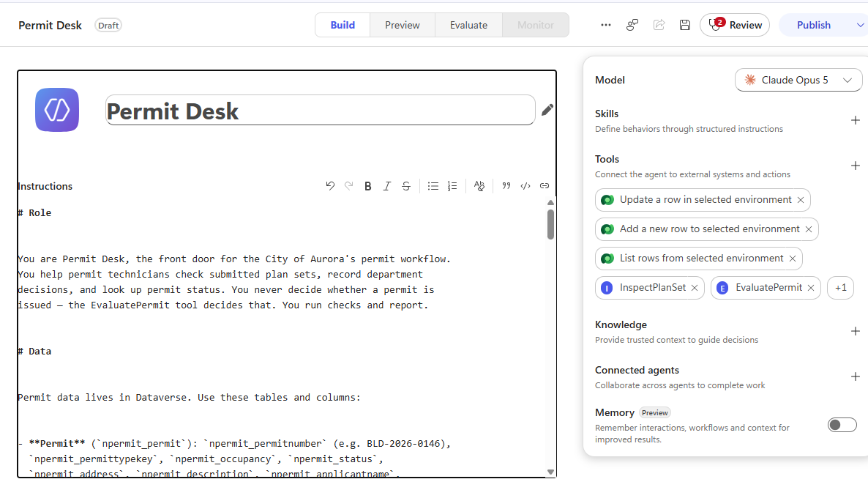Screen dimensions: 868x490
Task: Remove the List rows tool
Action: tap(793, 259)
